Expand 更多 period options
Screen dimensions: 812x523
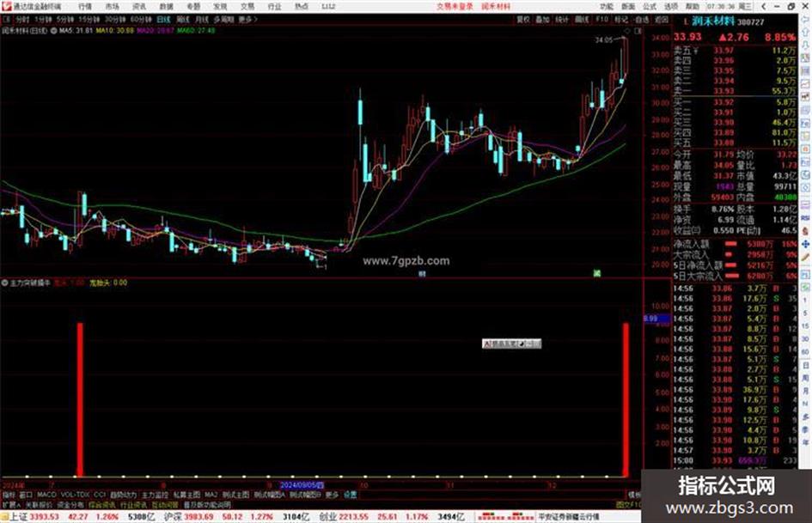click(x=247, y=19)
